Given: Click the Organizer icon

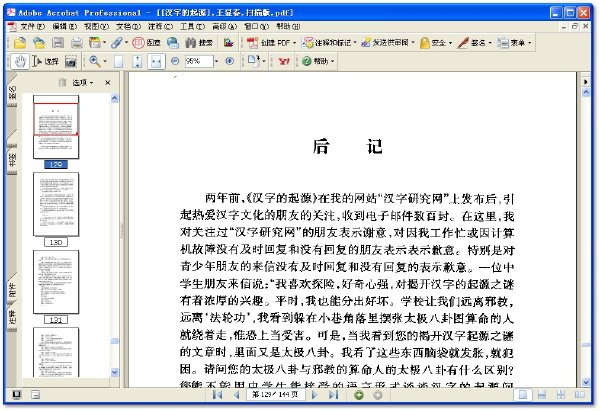Looking at the screenshot, I should click(95, 42).
